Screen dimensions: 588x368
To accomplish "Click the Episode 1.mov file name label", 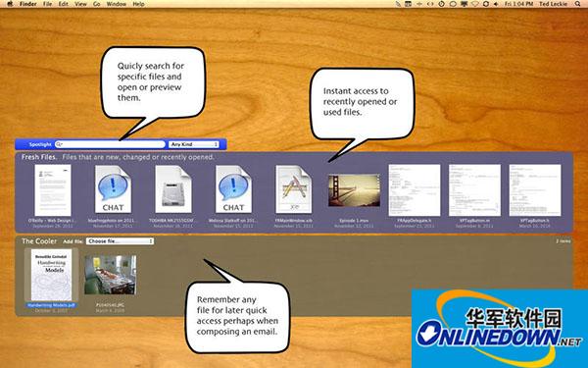I will pos(354,221).
